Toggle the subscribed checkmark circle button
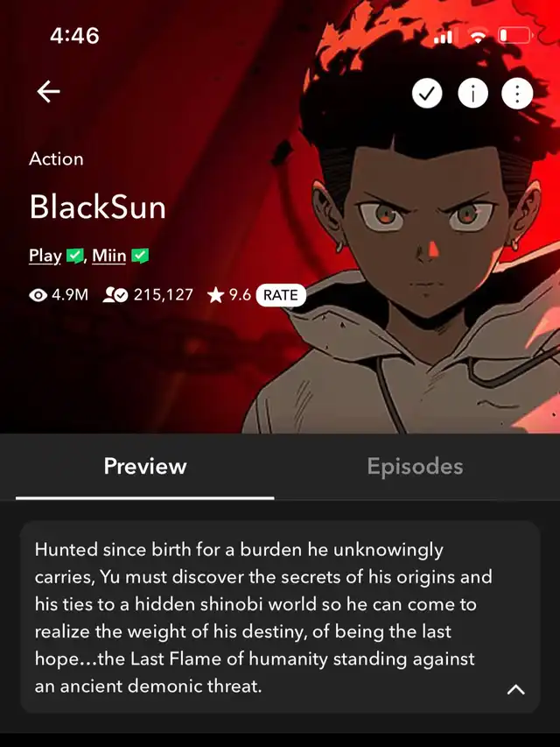This screenshot has width=560, height=747. tap(427, 94)
